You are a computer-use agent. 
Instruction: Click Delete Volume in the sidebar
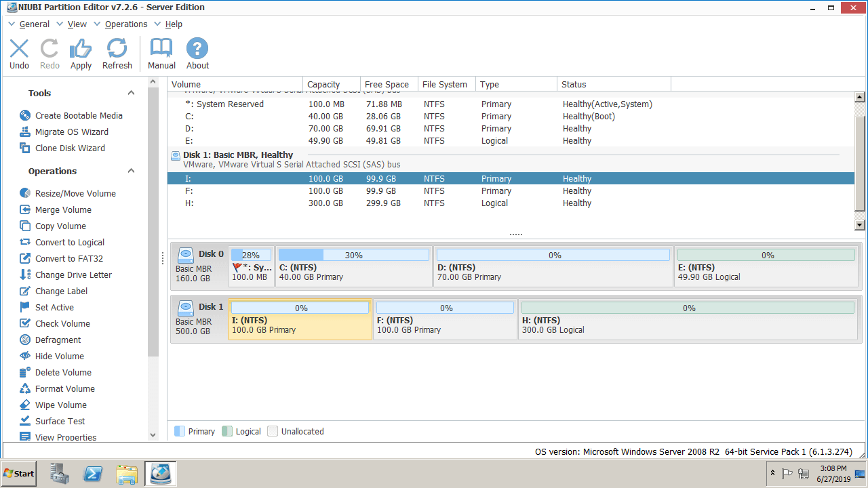tap(63, 373)
